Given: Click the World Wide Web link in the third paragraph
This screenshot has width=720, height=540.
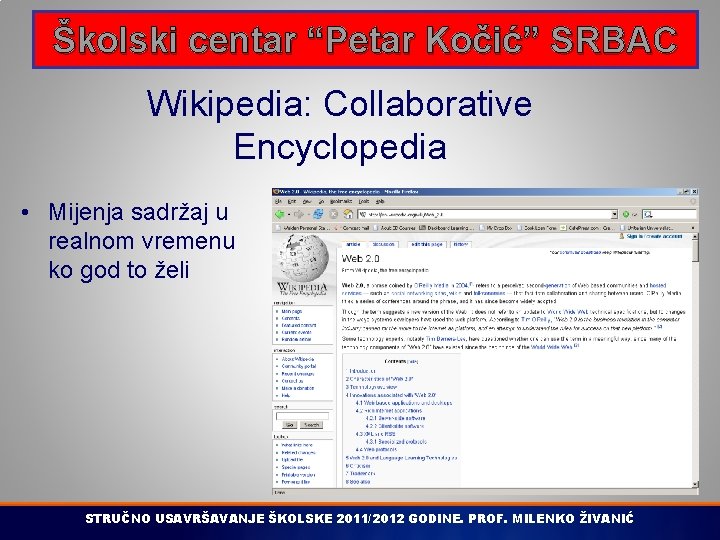Looking at the screenshot, I should 551,347.
